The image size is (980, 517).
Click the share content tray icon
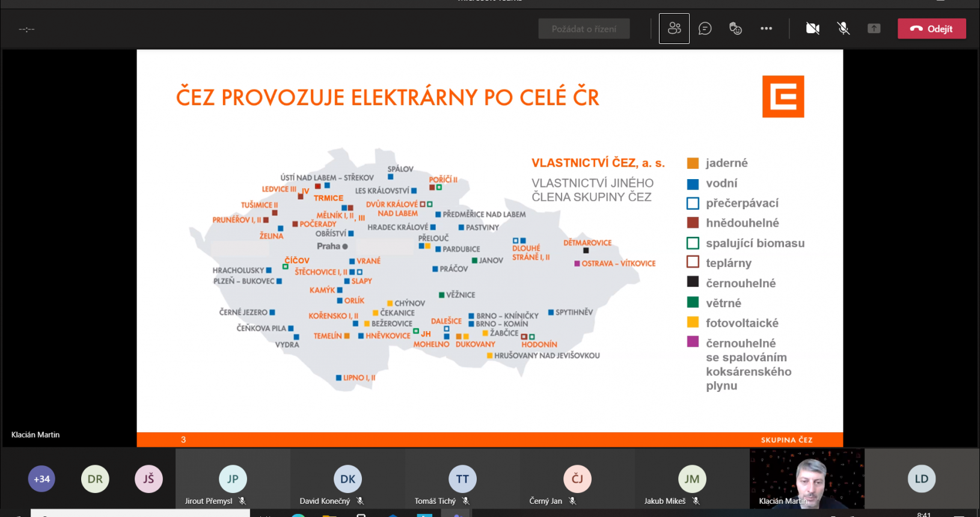point(874,28)
